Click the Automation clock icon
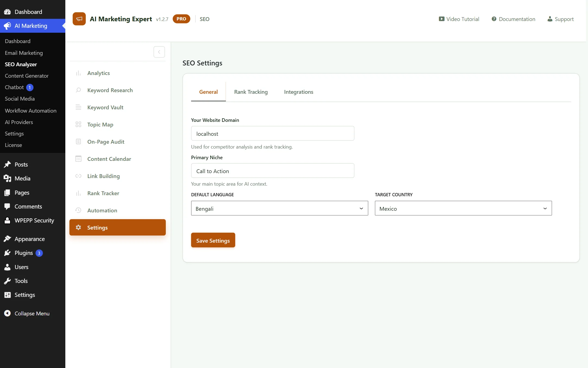The height and width of the screenshot is (368, 588). [78, 210]
